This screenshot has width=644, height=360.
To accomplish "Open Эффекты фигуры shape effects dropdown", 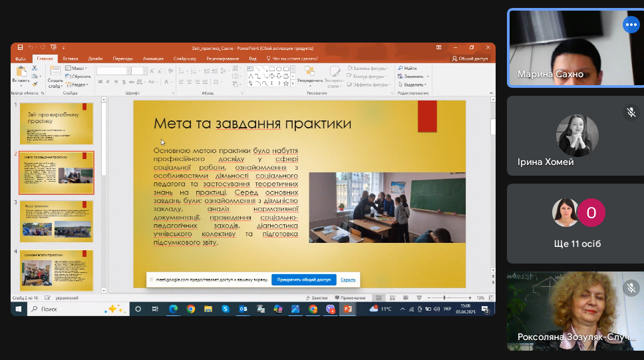I will click(369, 85).
